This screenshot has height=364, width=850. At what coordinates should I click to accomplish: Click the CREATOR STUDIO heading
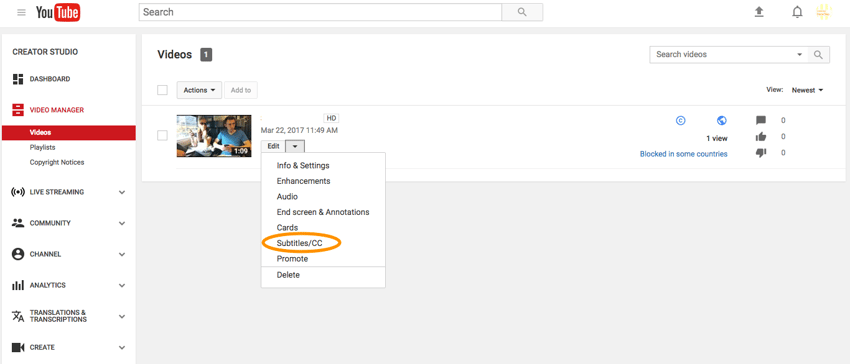(45, 52)
